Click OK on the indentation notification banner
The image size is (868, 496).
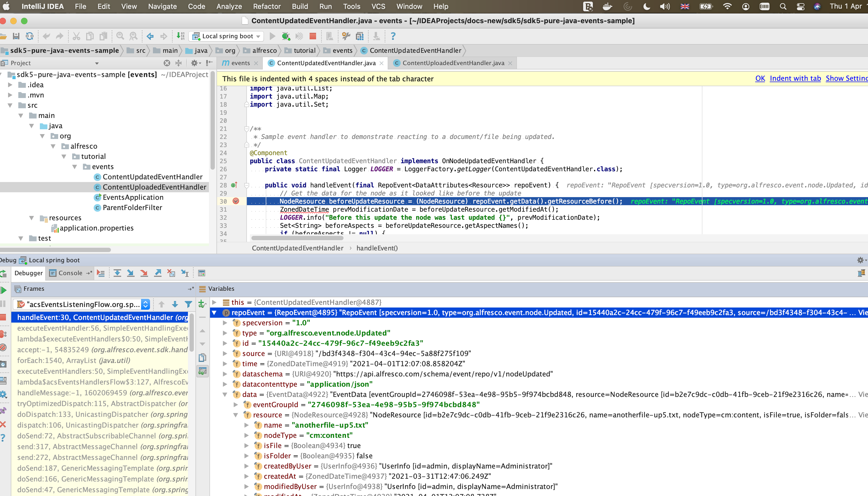760,78
